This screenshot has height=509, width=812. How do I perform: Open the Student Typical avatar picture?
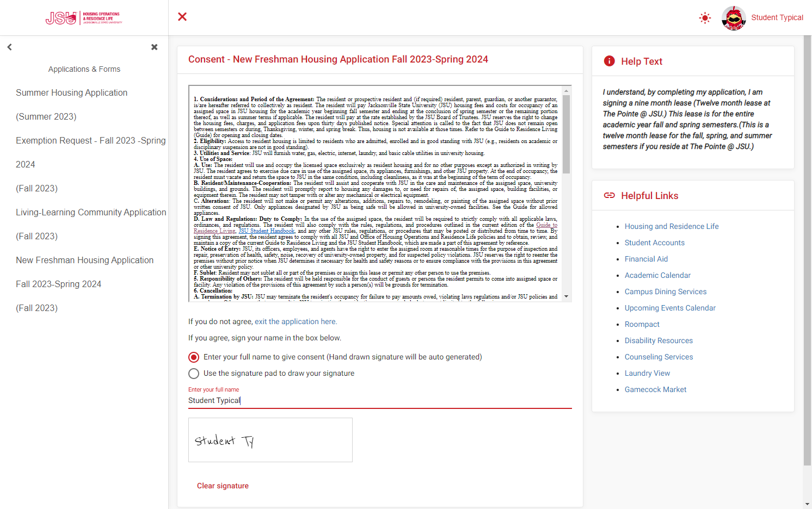pos(734,18)
